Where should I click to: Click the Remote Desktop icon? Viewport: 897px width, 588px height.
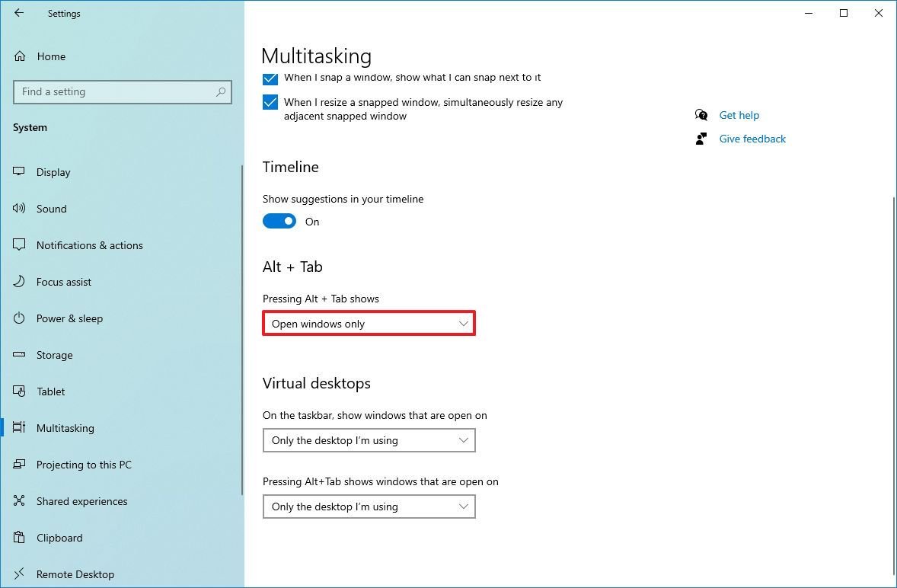point(19,573)
